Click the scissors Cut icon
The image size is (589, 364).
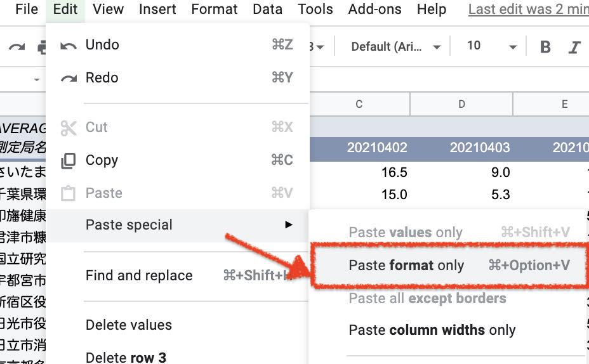(x=69, y=128)
